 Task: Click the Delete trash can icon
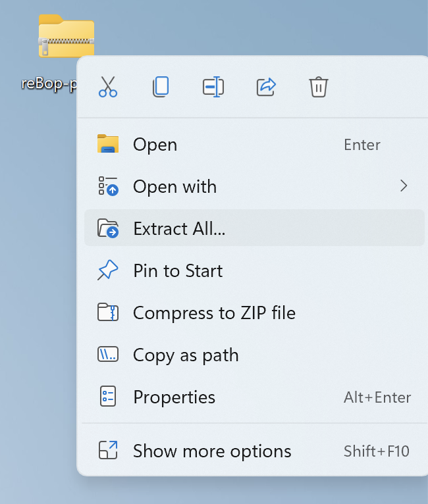318,87
